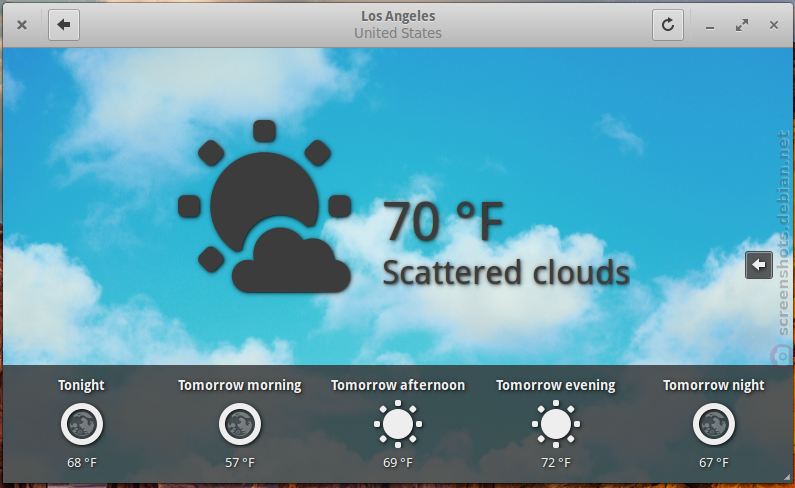Click the 70 °F current temperature

click(443, 221)
